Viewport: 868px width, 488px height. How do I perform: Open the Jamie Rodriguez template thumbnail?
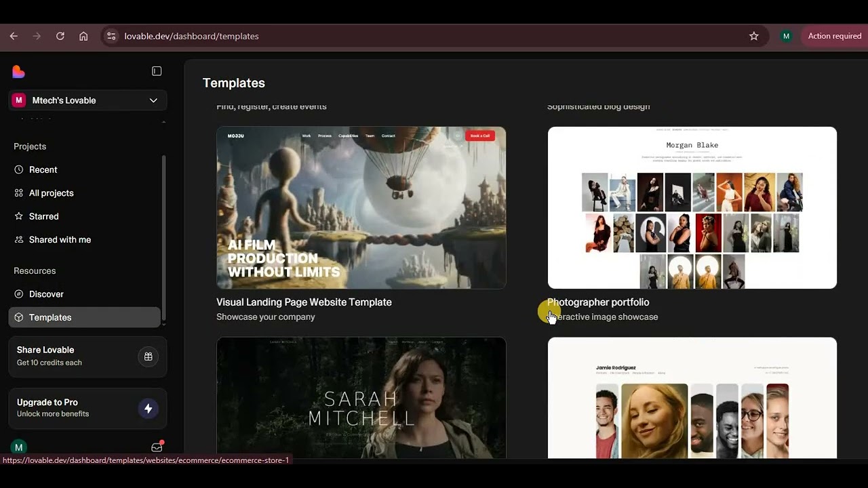692,398
